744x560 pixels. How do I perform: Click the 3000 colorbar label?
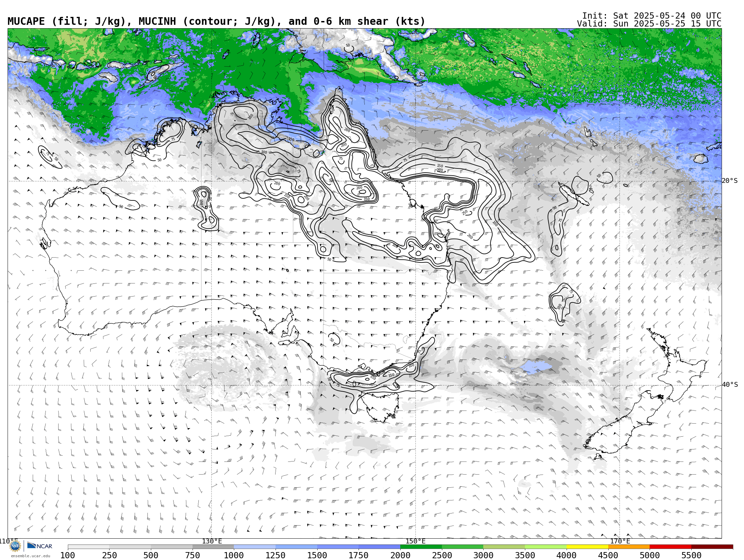pos(483,556)
